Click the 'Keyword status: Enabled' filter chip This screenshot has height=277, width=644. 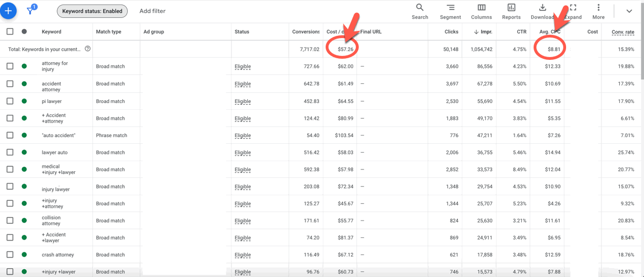tap(92, 11)
